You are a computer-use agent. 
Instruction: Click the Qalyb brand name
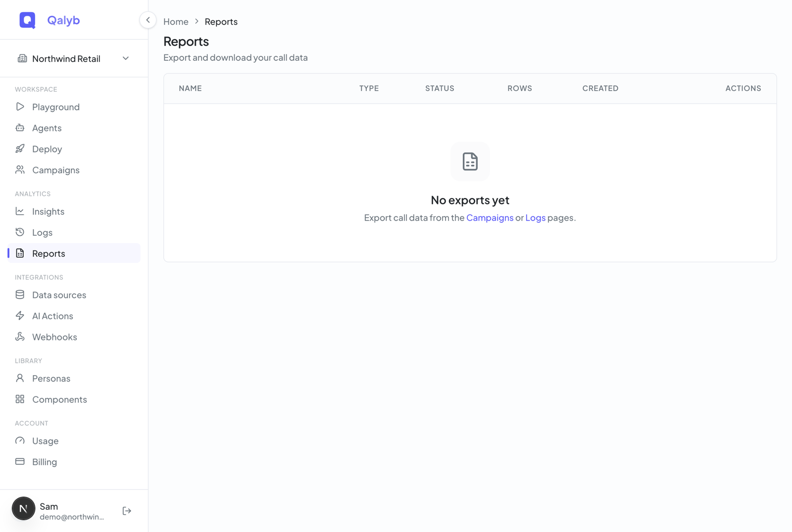[63, 20]
